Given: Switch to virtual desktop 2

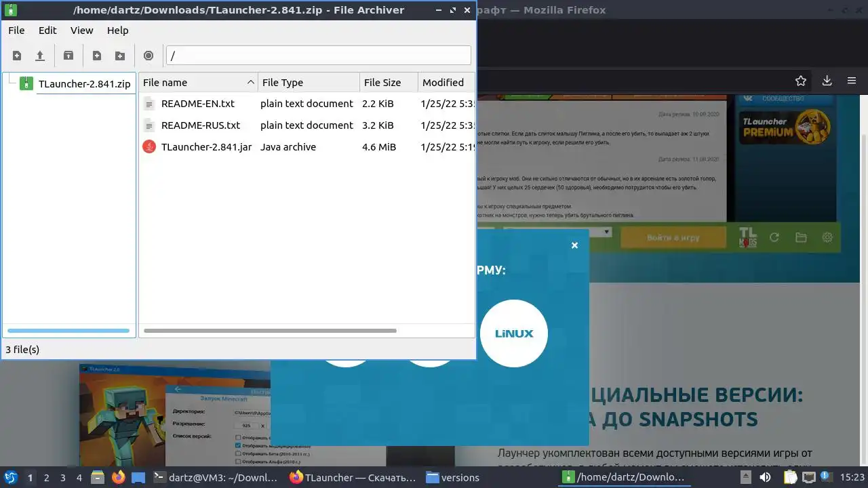Looking at the screenshot, I should tap(46, 477).
